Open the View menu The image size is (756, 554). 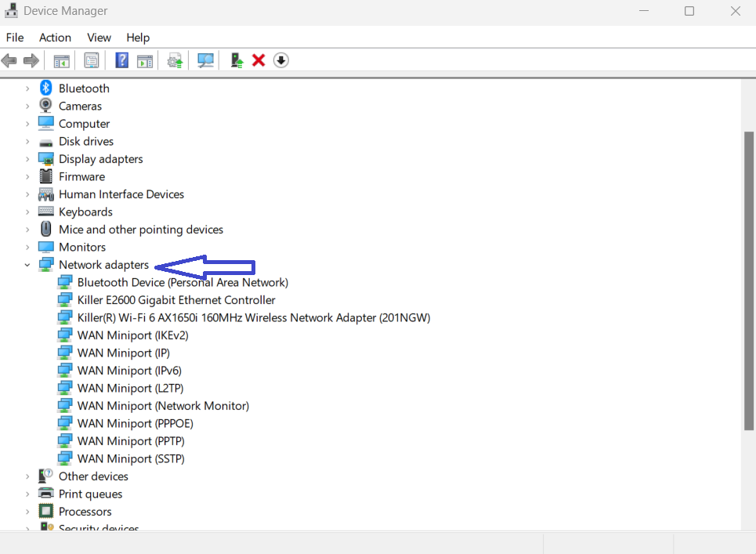click(99, 38)
